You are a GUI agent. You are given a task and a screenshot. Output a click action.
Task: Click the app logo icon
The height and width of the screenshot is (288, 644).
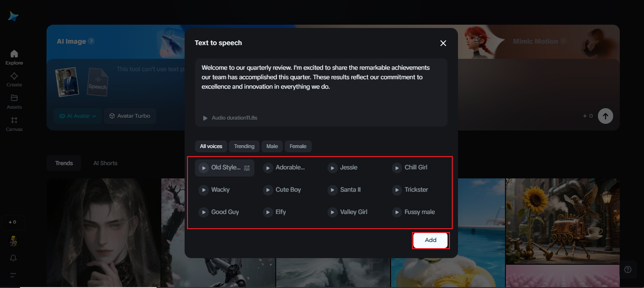(13, 17)
